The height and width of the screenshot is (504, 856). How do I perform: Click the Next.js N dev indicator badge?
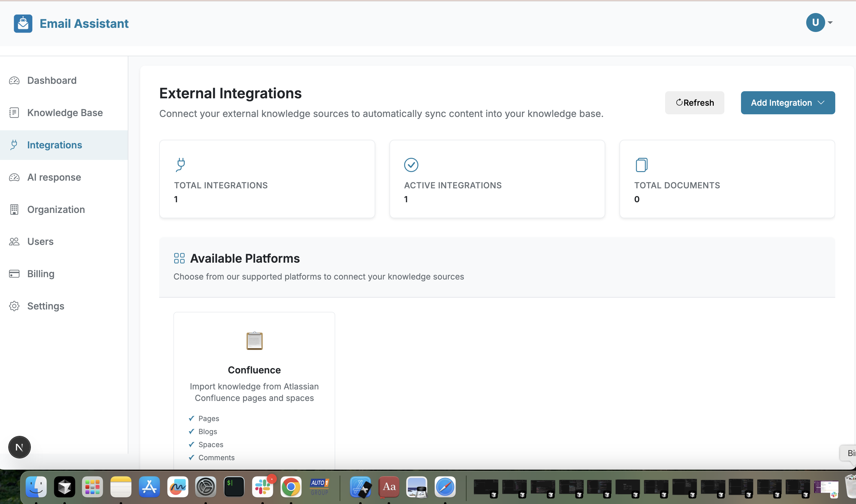point(19,447)
